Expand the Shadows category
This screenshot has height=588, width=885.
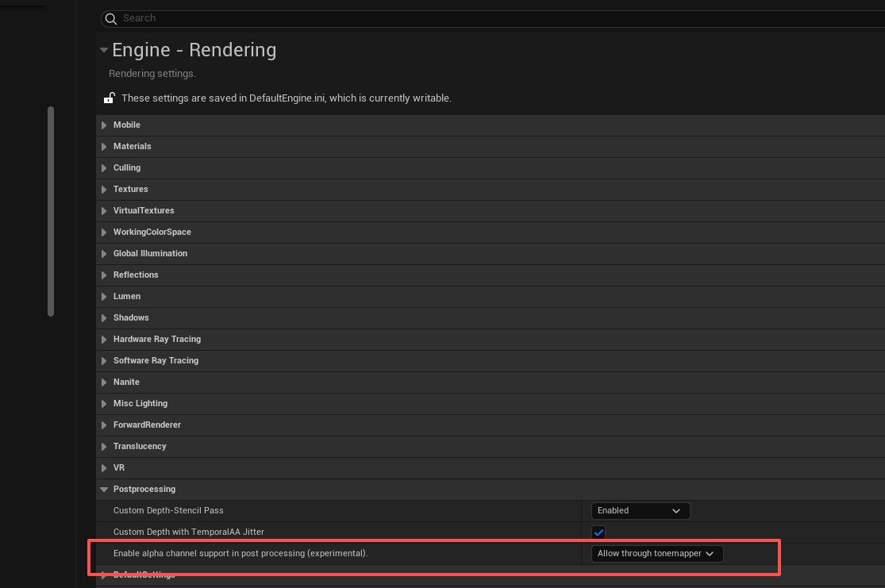pyautogui.click(x=104, y=318)
